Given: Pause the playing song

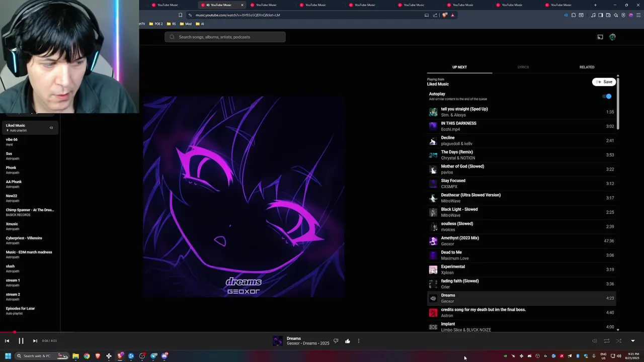Looking at the screenshot, I should 21,341.
